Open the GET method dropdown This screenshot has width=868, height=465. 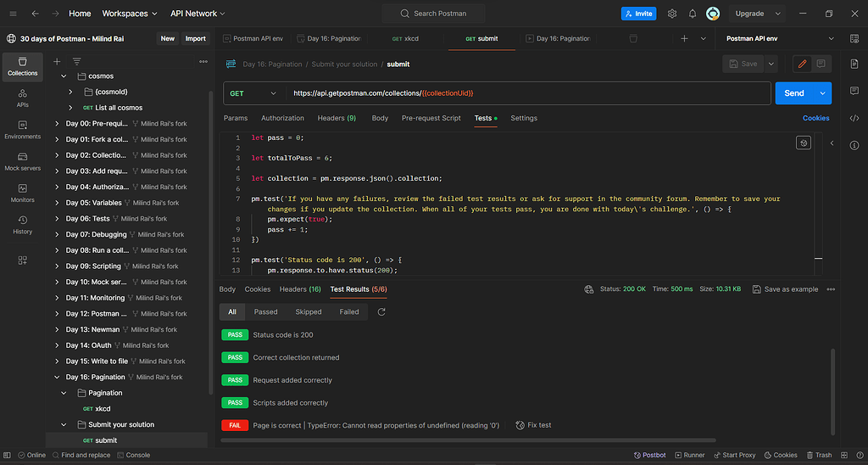(x=253, y=93)
